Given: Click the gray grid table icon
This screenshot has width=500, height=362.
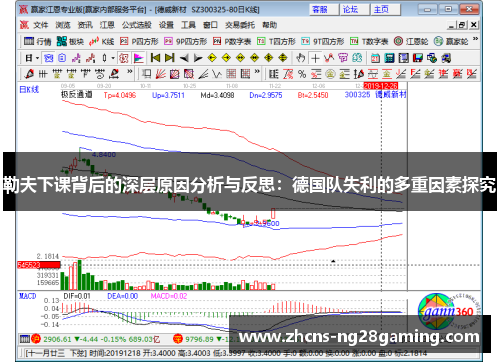Looking at the screenshot, I should coord(231,74).
